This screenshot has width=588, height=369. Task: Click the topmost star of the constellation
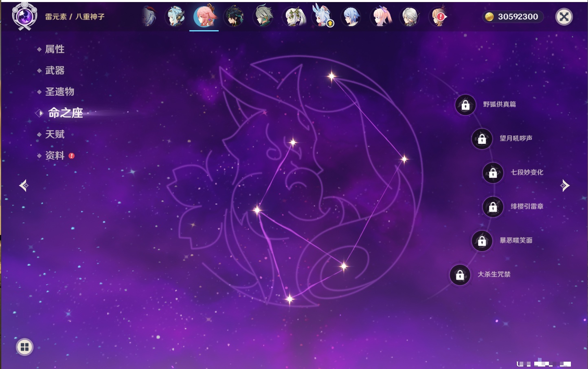click(x=331, y=76)
